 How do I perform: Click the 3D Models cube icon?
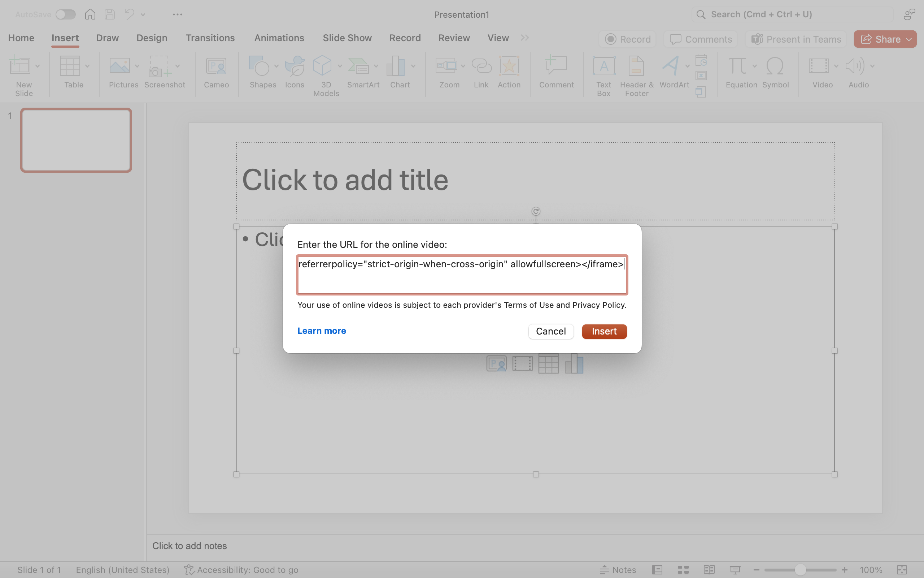(x=322, y=65)
